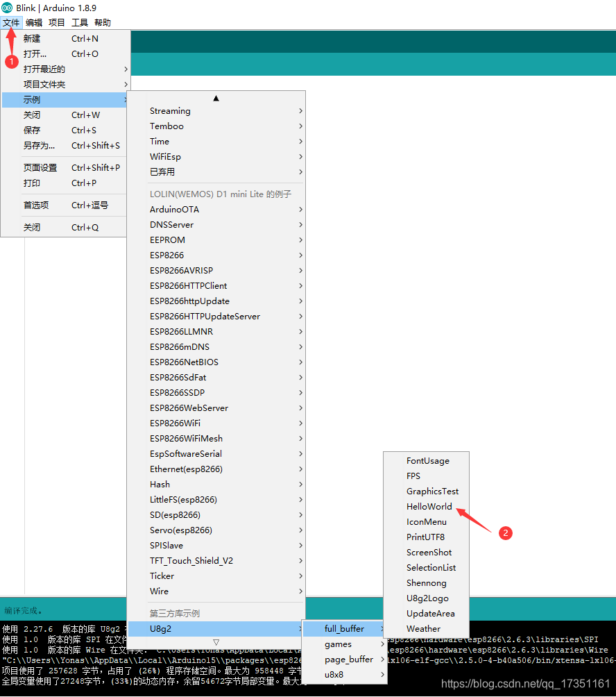Open 首选项 preferences entry

coord(66,205)
